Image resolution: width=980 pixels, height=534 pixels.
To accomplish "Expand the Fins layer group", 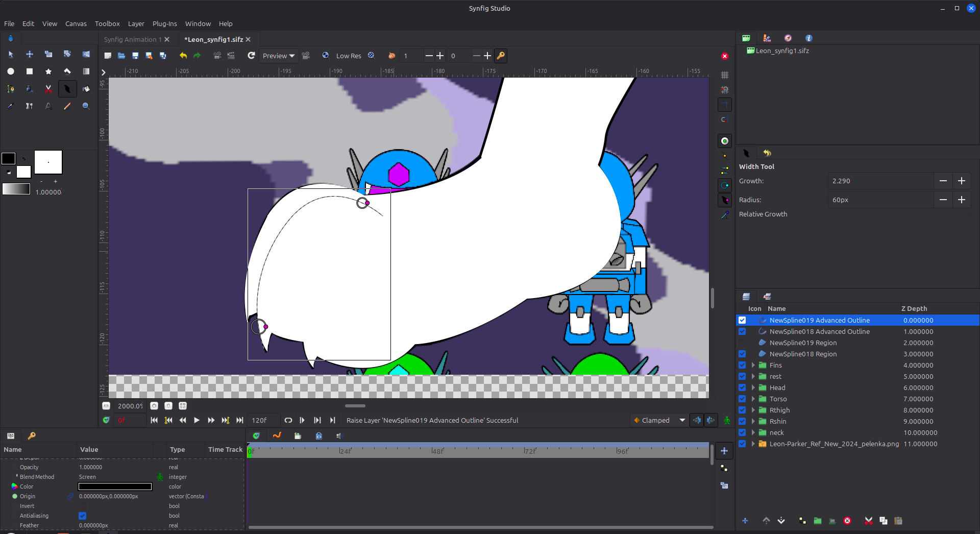I will (x=753, y=365).
